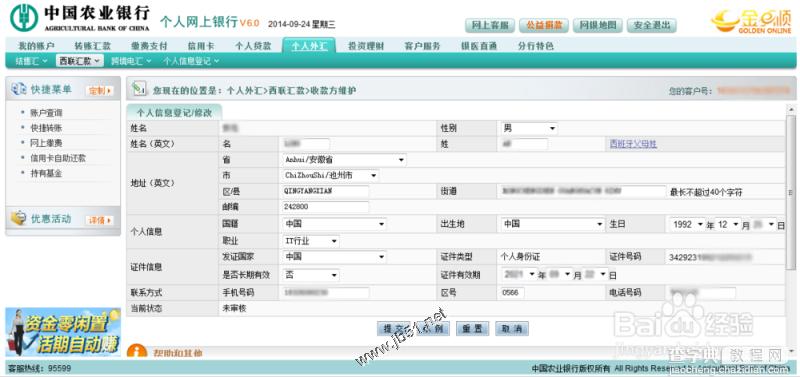The width and height of the screenshot is (800, 377).
Task: Open the birthday year 1992 dropdown
Action: [687, 224]
